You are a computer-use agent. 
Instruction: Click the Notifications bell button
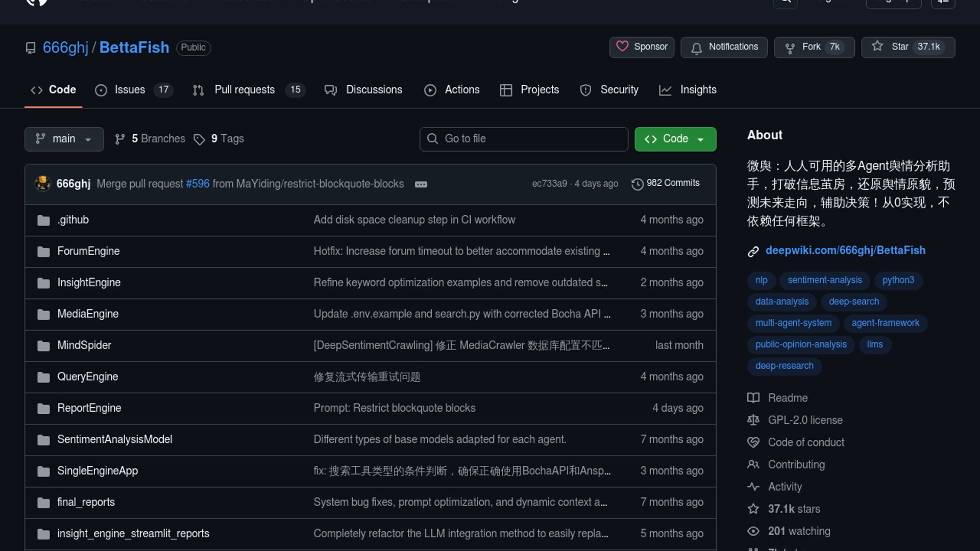coord(724,47)
